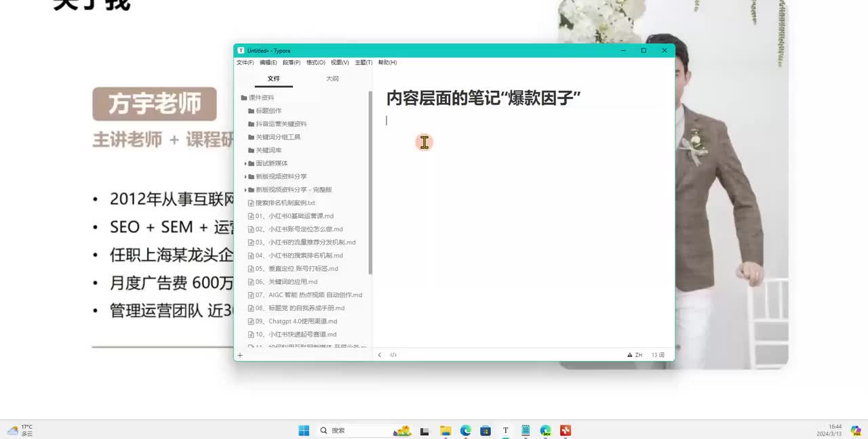Switch to the 大纲 sidebar tab
Viewport: 868px width, 439px height.
tap(332, 79)
